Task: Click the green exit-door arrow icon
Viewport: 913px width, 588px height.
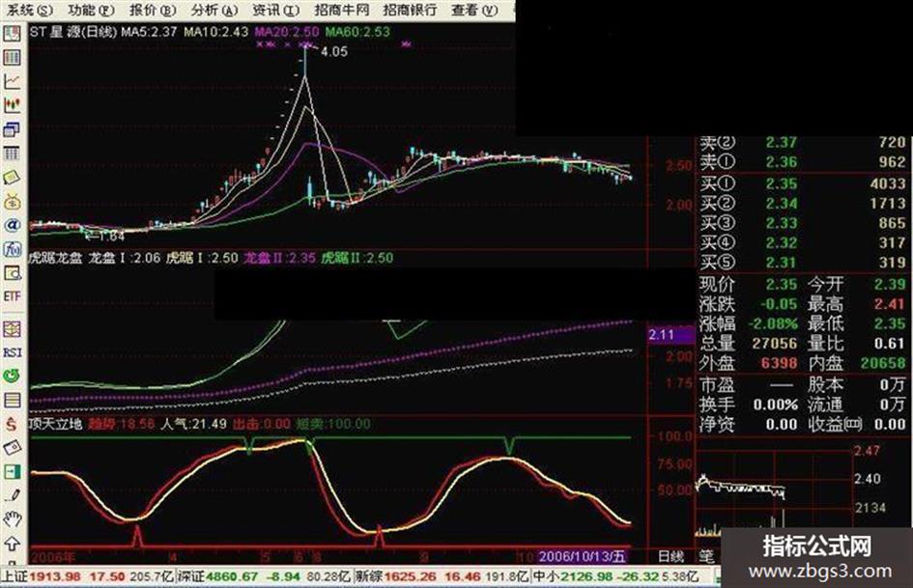Action: (x=13, y=471)
